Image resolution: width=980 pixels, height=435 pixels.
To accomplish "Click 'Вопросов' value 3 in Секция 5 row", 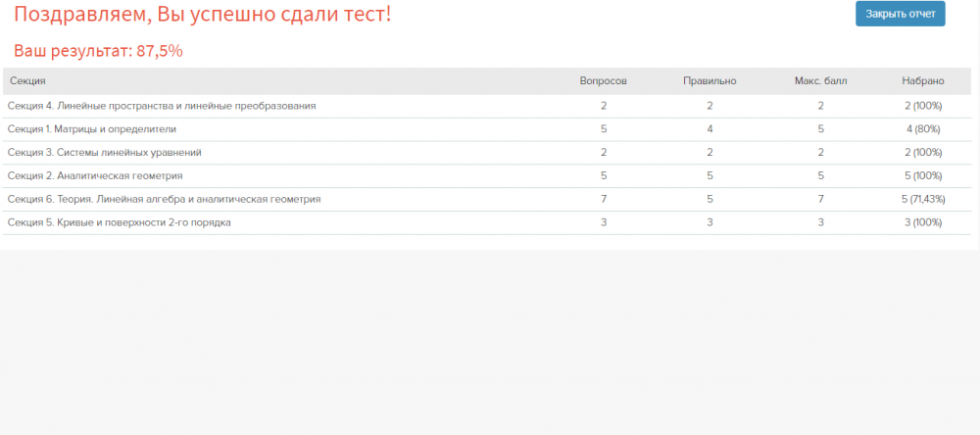I will coord(603,222).
